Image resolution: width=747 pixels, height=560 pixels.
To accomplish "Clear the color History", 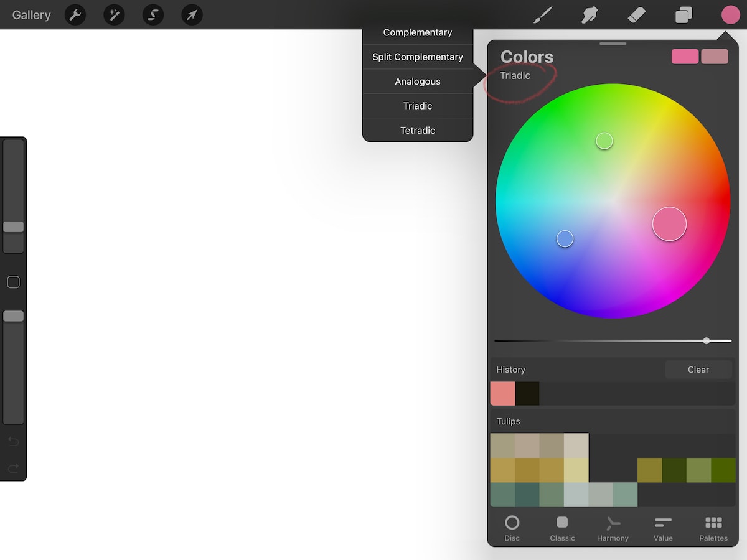I will click(698, 370).
